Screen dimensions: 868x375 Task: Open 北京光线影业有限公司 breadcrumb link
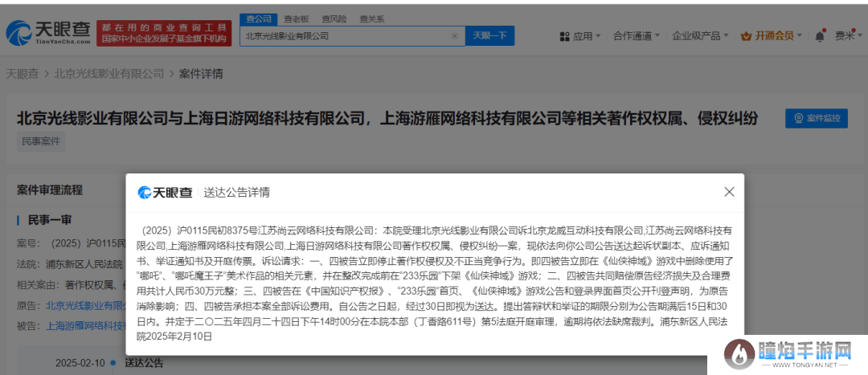pyautogui.click(x=109, y=74)
